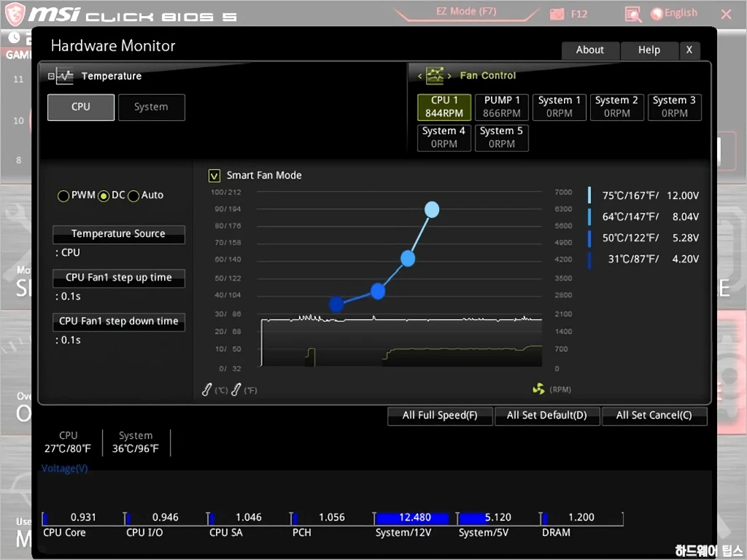Open CPU Fan1 step down time setting

click(119, 322)
